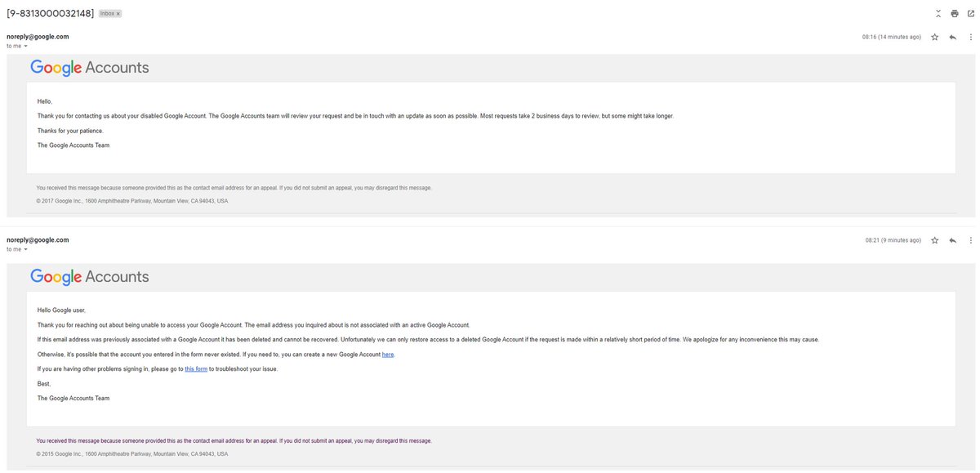Show recipient details for the 08:21 message
This screenshot has width=980, height=473.
(x=25, y=249)
